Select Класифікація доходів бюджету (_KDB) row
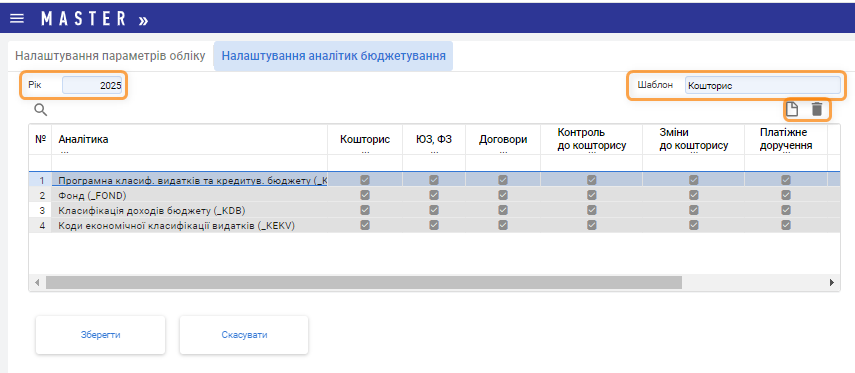The width and height of the screenshot is (855, 373). [x=434, y=210]
